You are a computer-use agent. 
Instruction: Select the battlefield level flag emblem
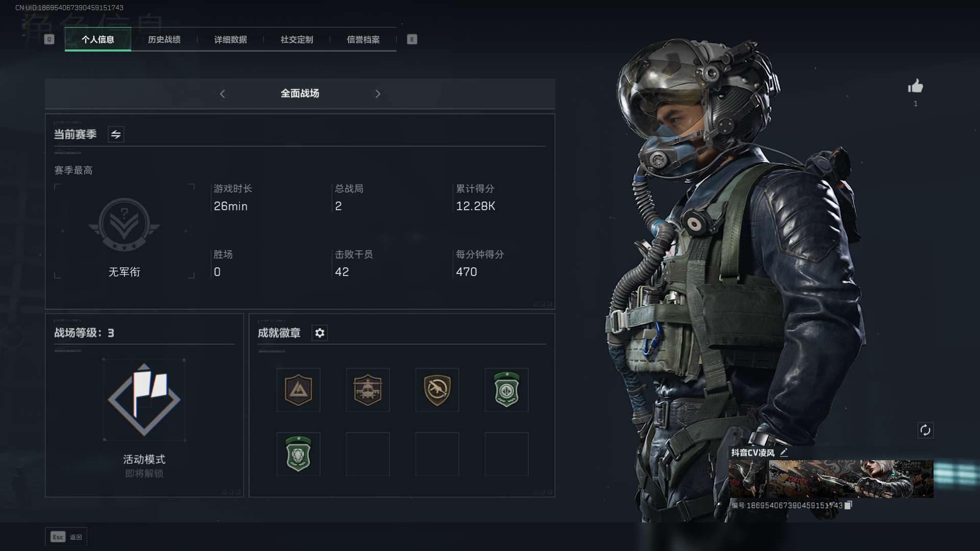pyautogui.click(x=144, y=399)
